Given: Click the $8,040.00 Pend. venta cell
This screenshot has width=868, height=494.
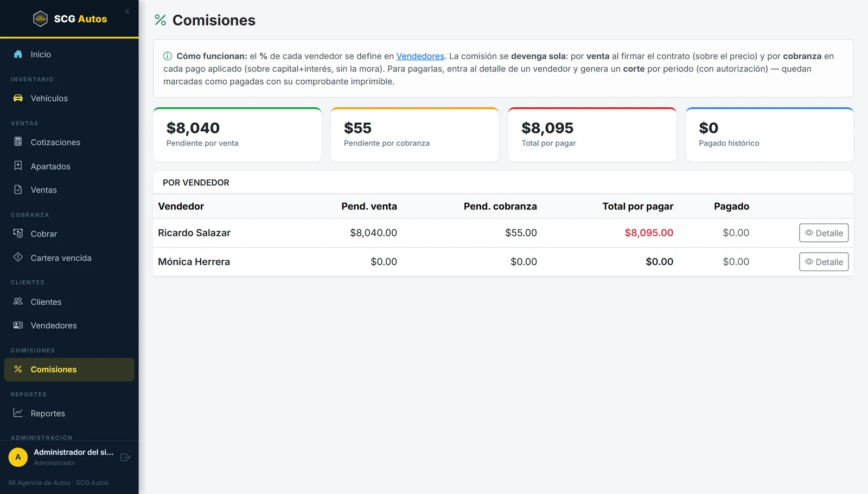Looking at the screenshot, I should [x=373, y=233].
